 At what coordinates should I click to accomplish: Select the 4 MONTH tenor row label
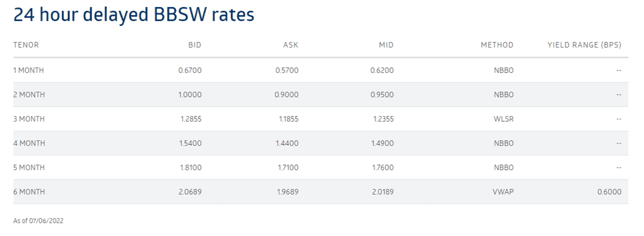pos(29,143)
